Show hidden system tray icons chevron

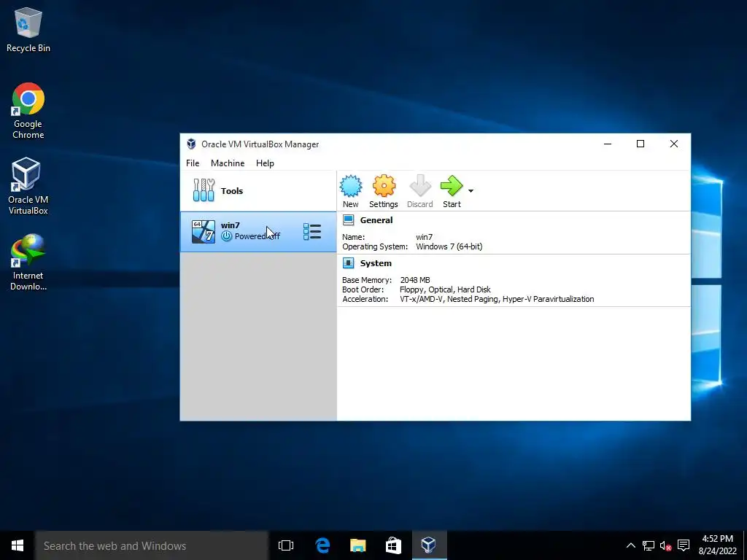pos(630,545)
